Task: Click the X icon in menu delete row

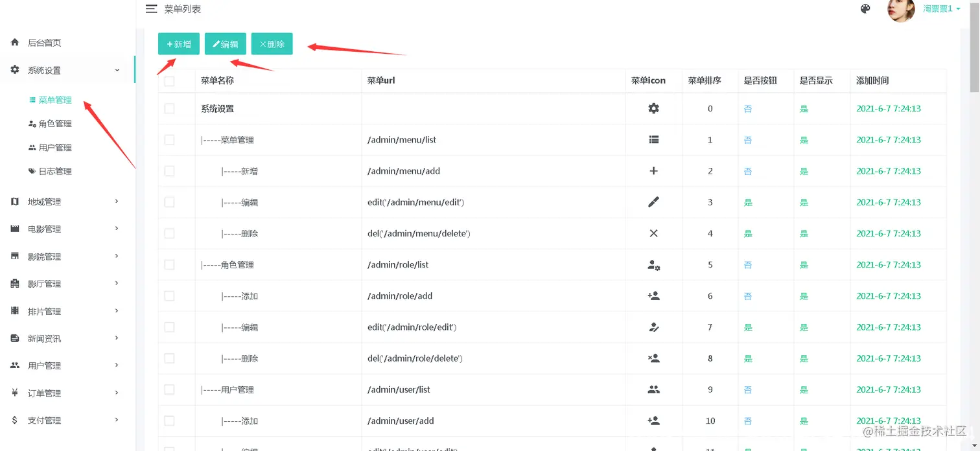Action: 653,233
